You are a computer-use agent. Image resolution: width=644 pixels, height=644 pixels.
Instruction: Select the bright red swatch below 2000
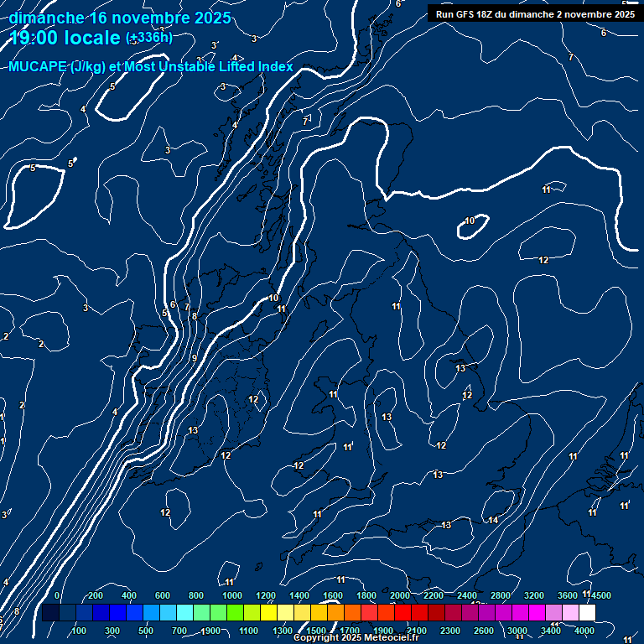coord(402,614)
